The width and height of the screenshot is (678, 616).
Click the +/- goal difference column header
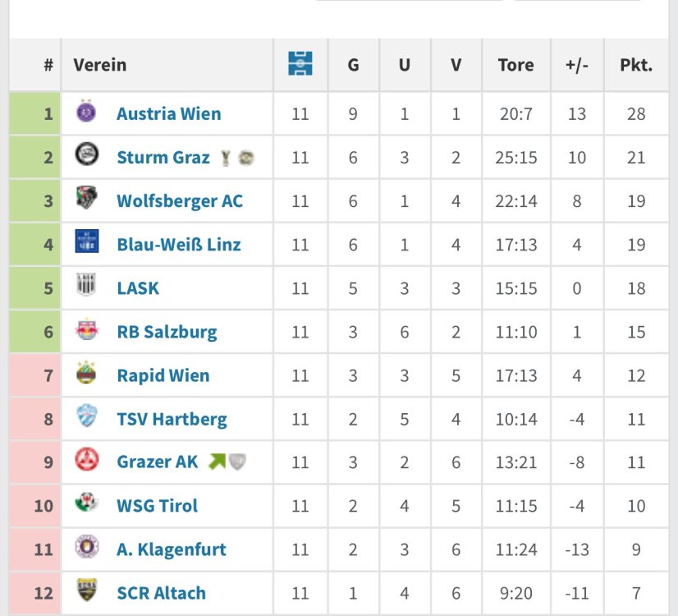pos(577,65)
